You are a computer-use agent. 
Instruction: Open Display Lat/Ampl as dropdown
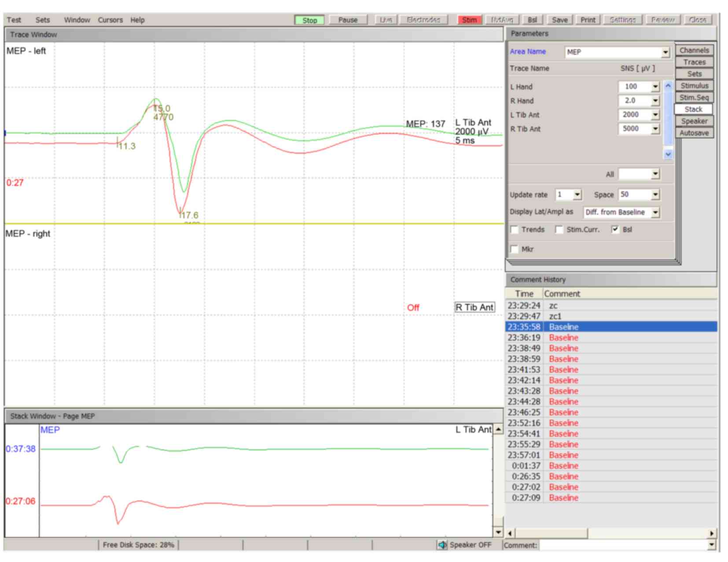[655, 212]
